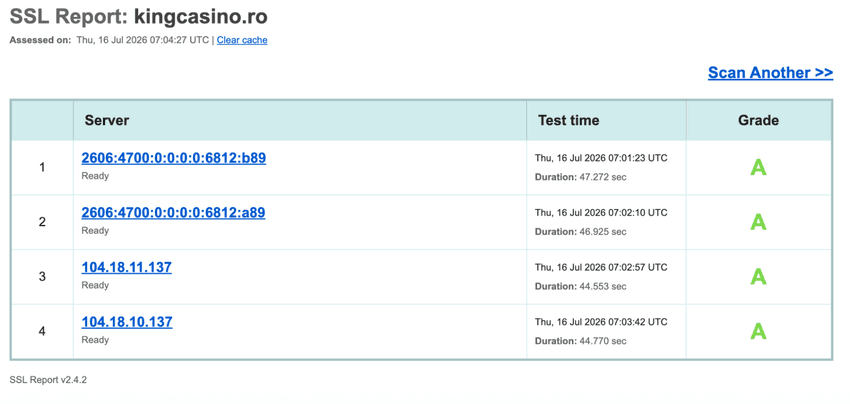Click test time 07:01:23 UTC

click(x=601, y=158)
